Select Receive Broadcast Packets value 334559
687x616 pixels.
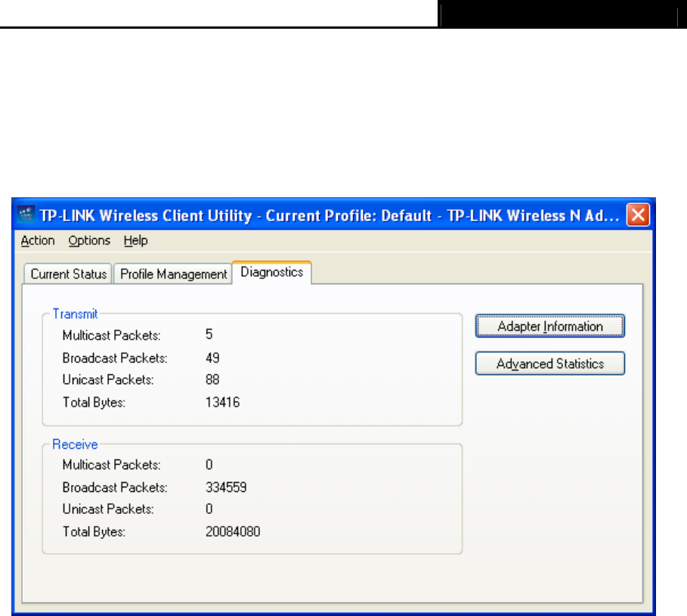226,488
